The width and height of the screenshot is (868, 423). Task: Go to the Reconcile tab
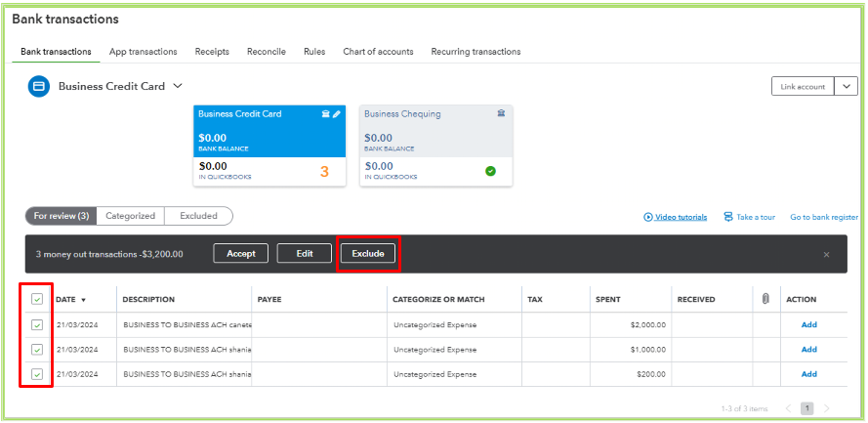coord(267,52)
